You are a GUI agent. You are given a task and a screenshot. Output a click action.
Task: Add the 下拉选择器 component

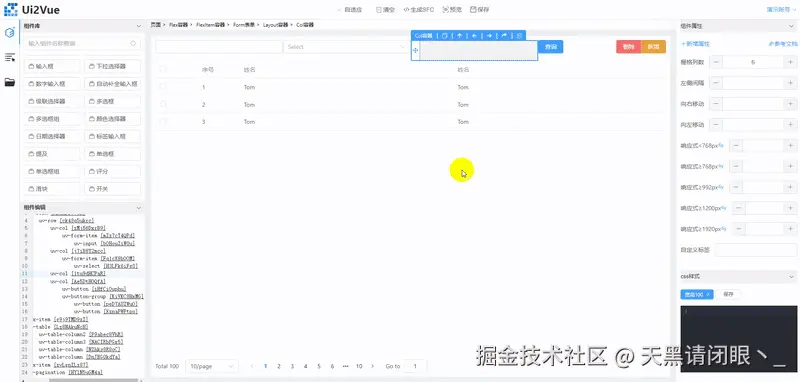coord(112,66)
